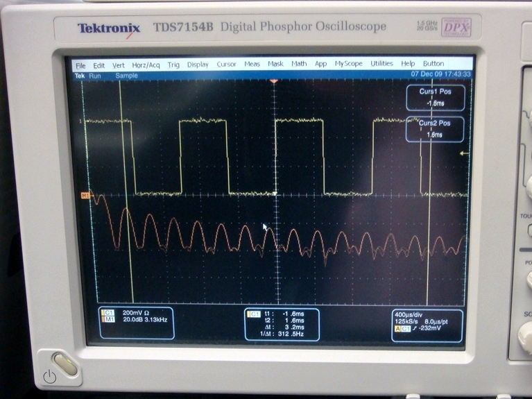Open the Edit menu

click(x=99, y=65)
